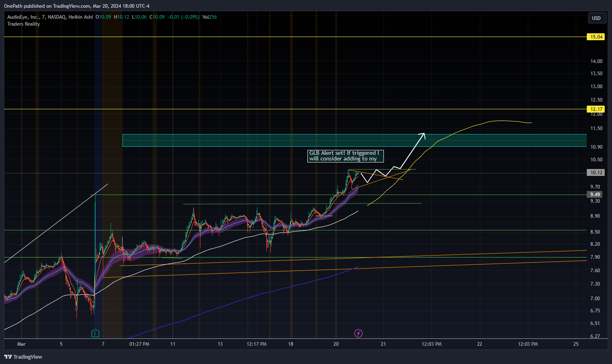Viewport: 612px width, 364px height.
Task: Click the 10.50 price axis label
Action: [597, 160]
